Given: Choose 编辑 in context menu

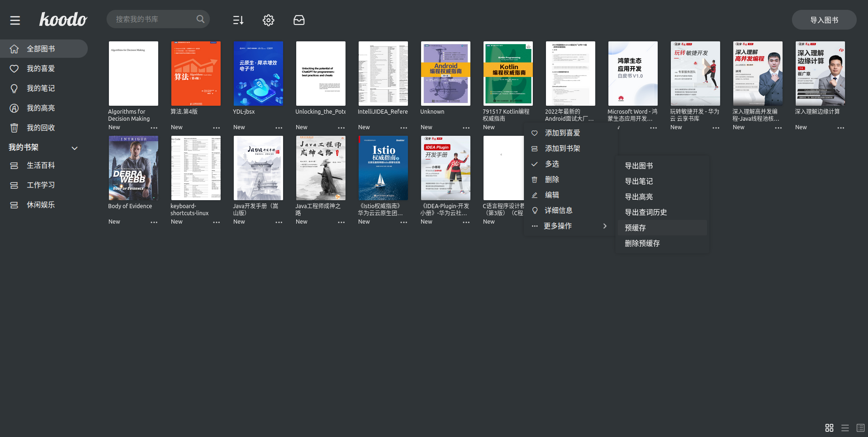Looking at the screenshot, I should click(571, 195).
